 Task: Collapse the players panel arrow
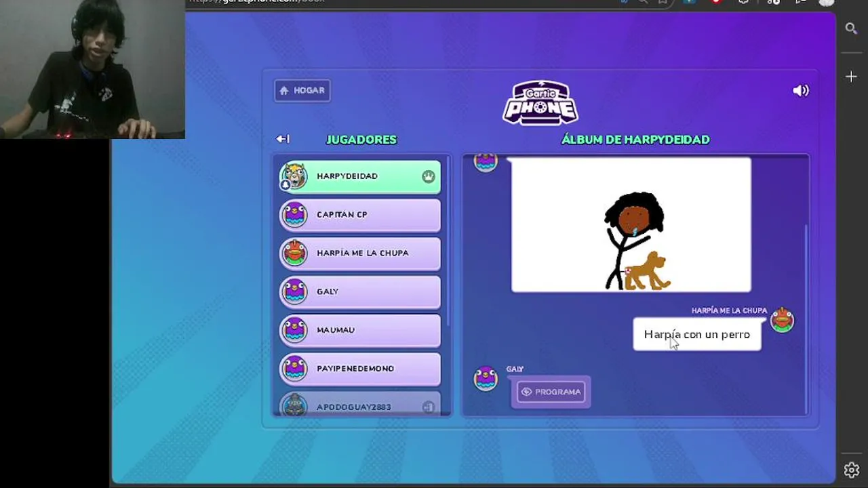pyautogui.click(x=283, y=139)
